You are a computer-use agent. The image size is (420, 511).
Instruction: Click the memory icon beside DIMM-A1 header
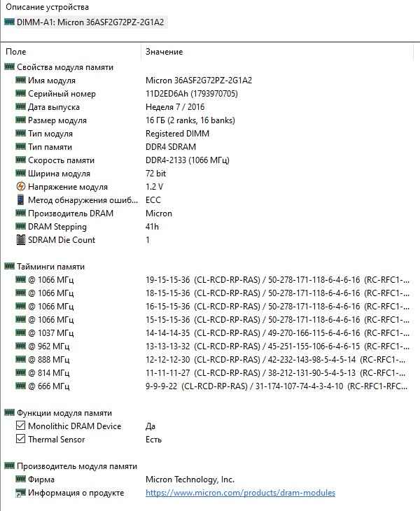point(9,22)
